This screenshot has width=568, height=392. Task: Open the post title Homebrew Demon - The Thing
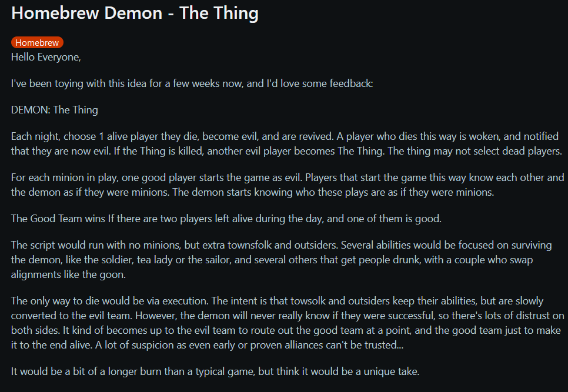point(135,13)
